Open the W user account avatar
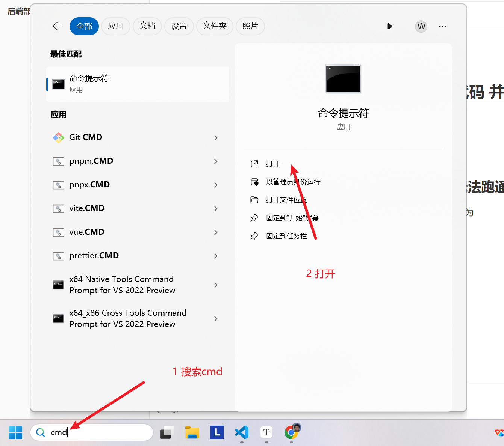This screenshot has height=446, width=504. tap(421, 26)
